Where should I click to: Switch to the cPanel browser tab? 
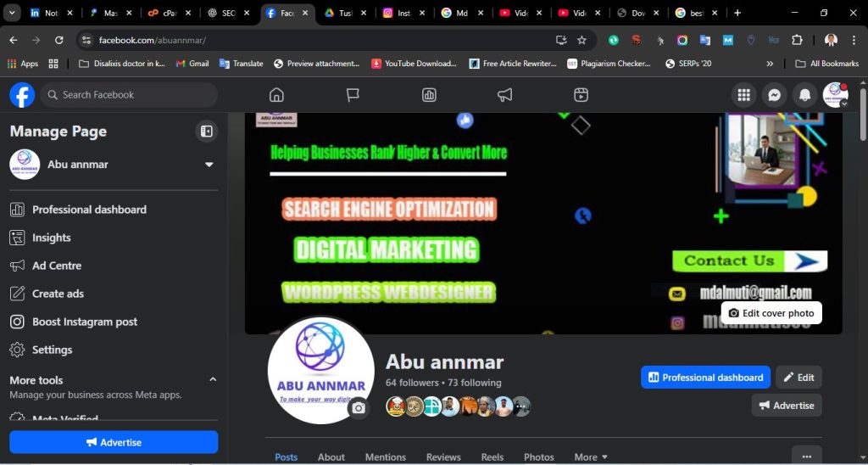point(170,13)
